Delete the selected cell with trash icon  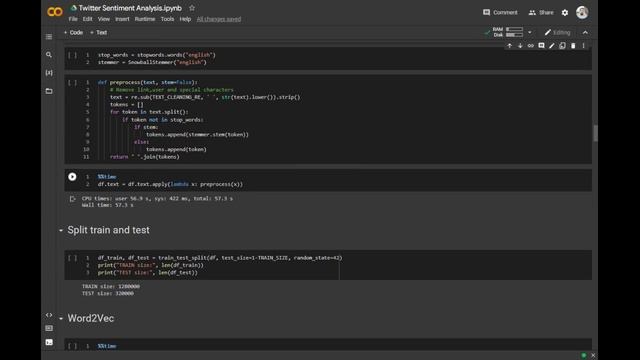pos(573,46)
